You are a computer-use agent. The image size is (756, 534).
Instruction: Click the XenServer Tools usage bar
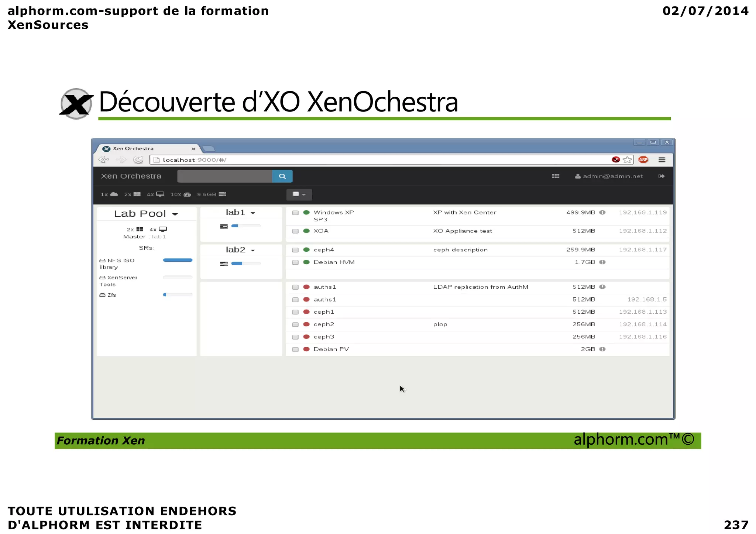(178, 278)
